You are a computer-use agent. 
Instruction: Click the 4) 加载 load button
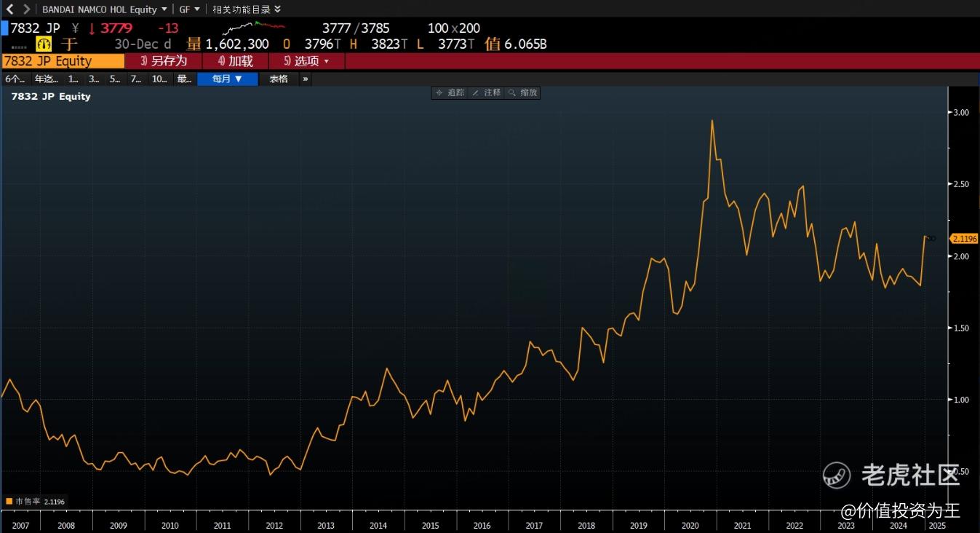235,61
